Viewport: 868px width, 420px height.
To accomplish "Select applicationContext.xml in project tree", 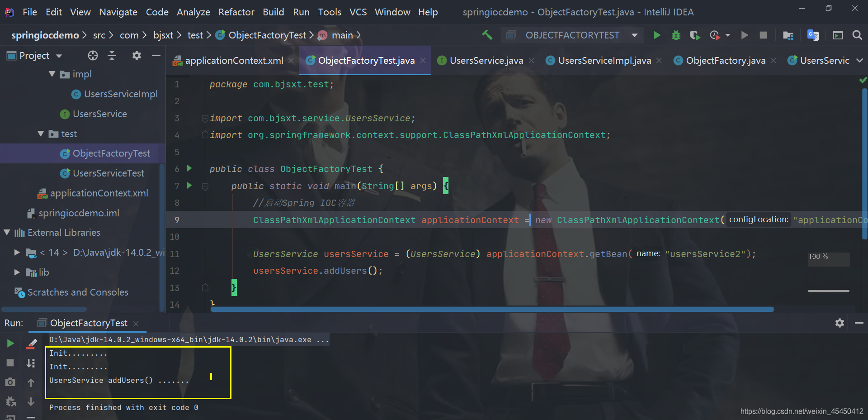I will pos(99,193).
